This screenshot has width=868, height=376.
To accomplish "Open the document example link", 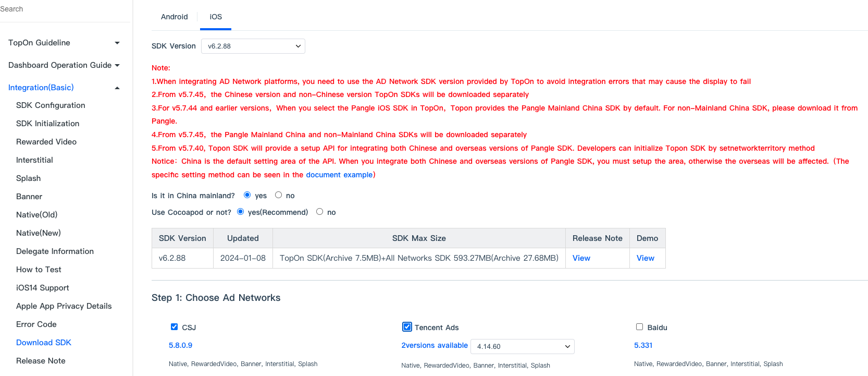I will 339,175.
